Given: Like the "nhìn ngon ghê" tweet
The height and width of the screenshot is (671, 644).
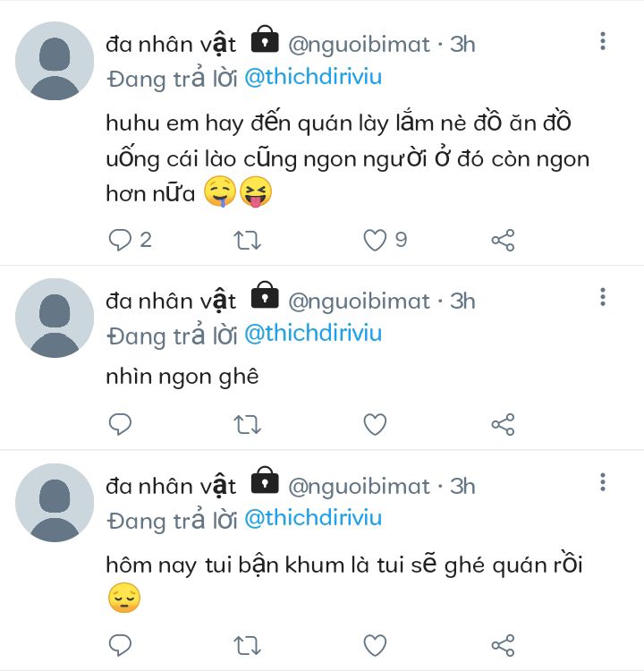Looking at the screenshot, I should point(375,424).
